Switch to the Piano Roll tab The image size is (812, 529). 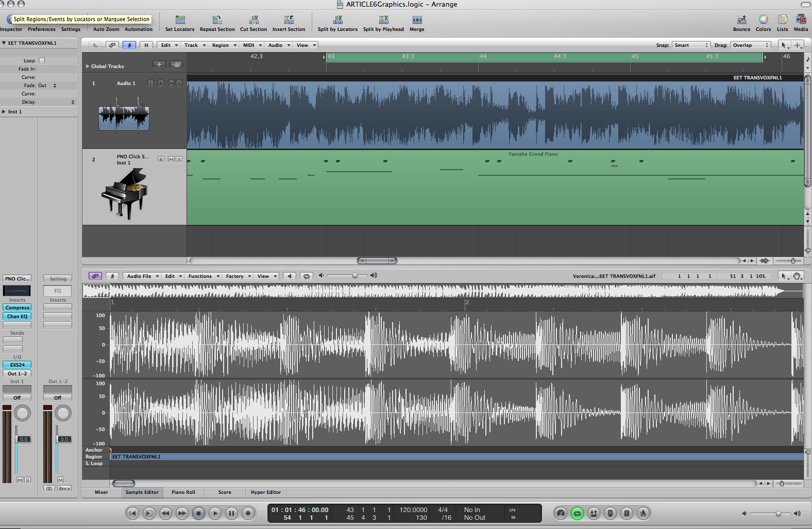click(x=183, y=492)
